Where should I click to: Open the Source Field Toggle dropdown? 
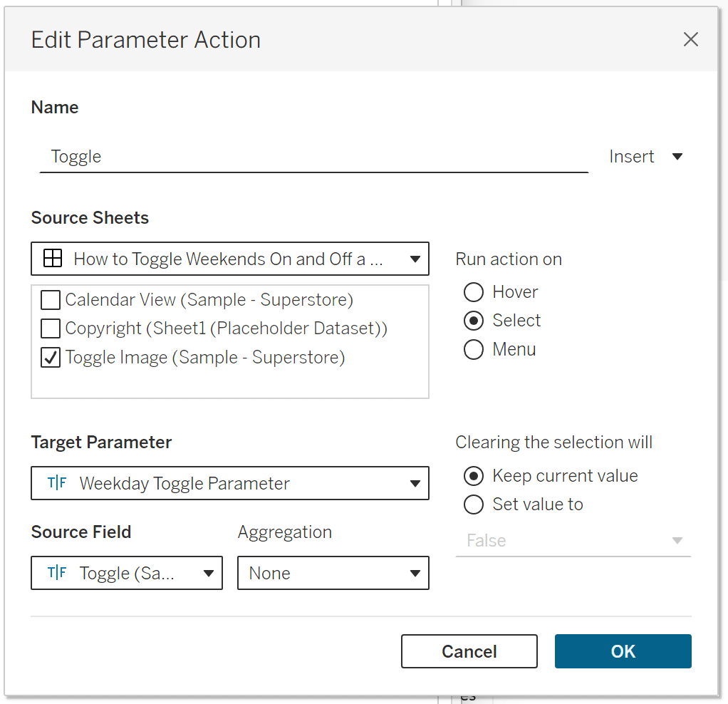pos(127,573)
